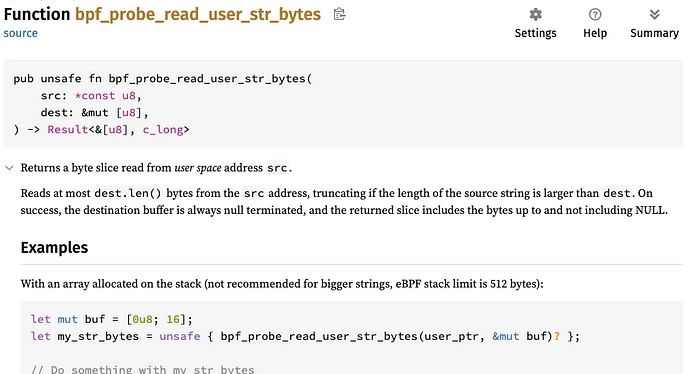
Task: Copy item path with clipboard icon
Action: click(x=339, y=14)
